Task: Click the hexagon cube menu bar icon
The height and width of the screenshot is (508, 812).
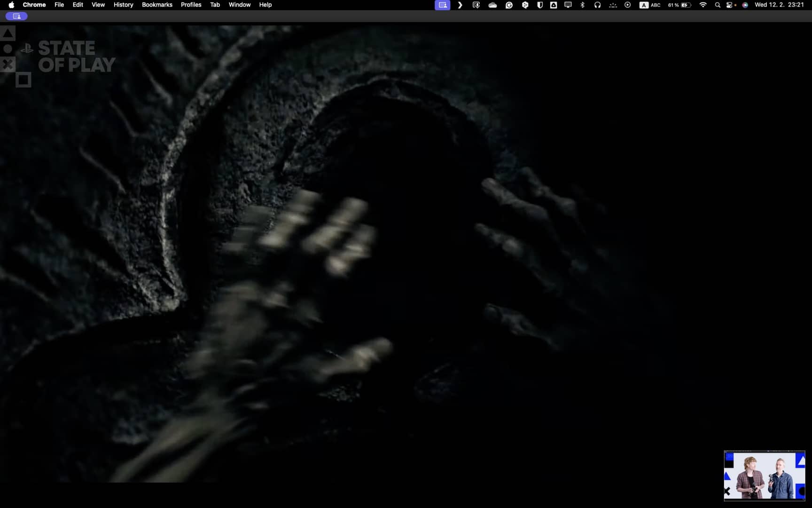Action: (525, 5)
